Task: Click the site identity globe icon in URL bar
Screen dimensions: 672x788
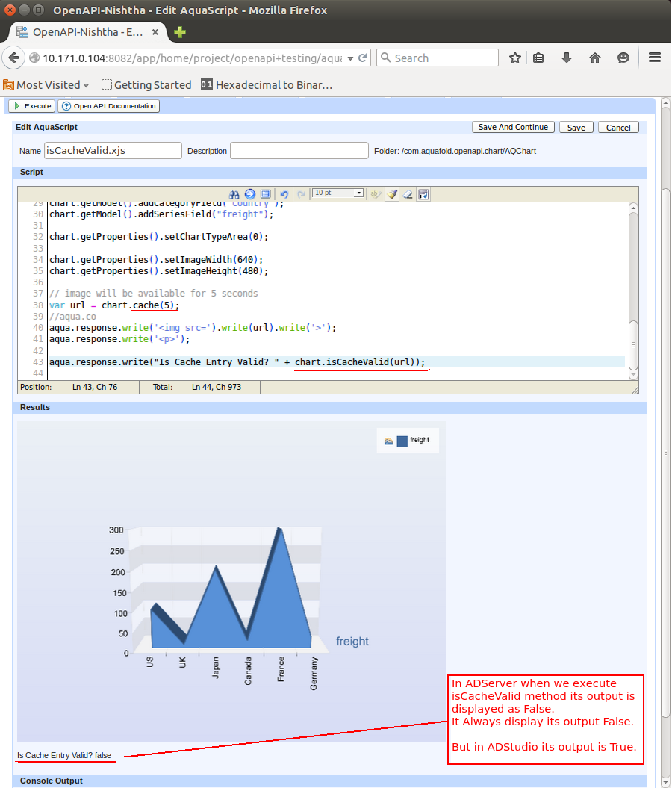Action: pos(34,58)
